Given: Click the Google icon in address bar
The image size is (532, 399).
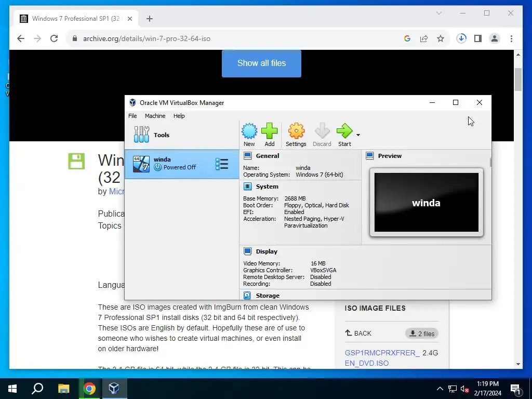Looking at the screenshot, I should point(407,38).
